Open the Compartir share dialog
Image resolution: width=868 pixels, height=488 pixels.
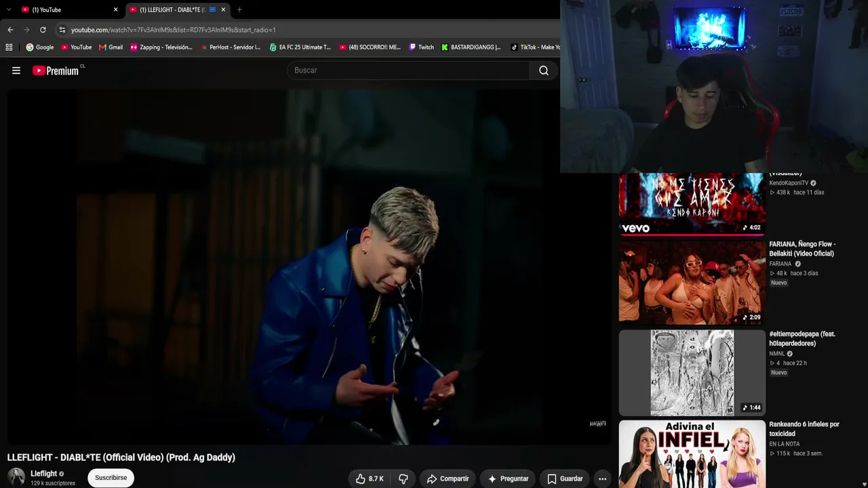point(448,479)
